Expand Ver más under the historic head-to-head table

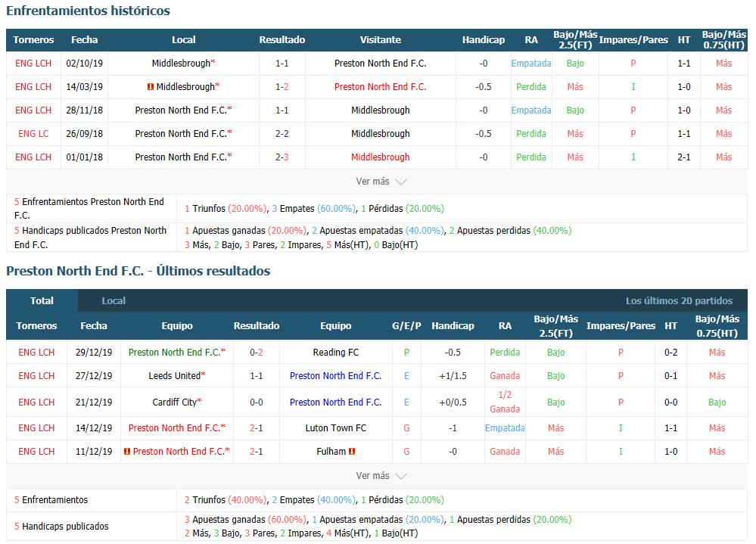381,182
